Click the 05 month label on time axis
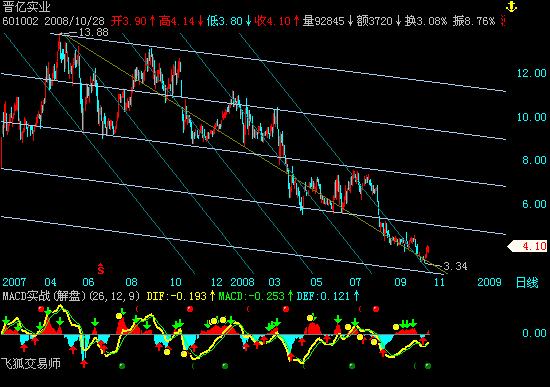Image resolution: width=550 pixels, height=387 pixels. 316,282
